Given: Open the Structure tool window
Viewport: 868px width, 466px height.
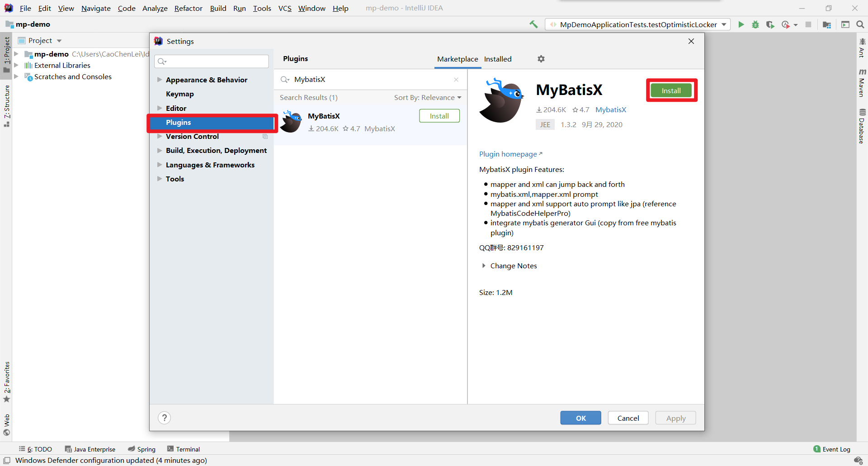Looking at the screenshot, I should (x=7, y=106).
